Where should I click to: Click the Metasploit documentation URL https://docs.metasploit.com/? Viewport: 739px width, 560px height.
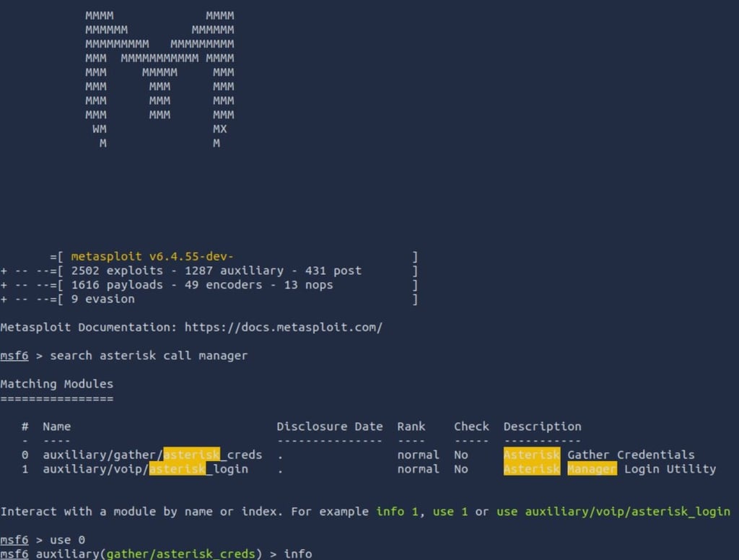[283, 327]
